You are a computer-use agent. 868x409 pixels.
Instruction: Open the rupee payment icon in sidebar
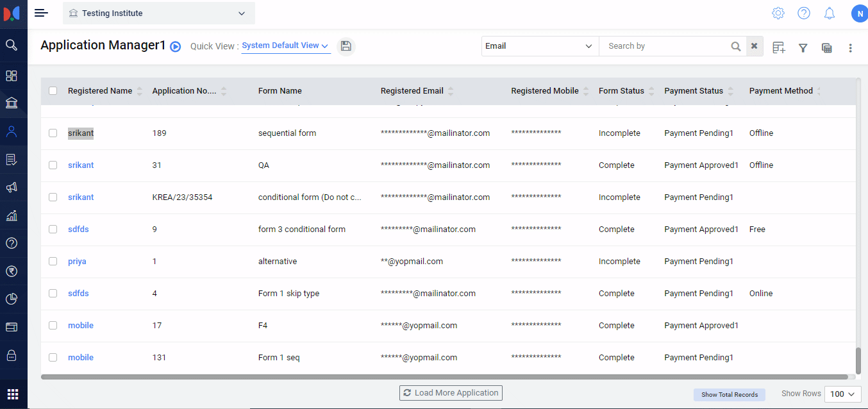coord(12,271)
